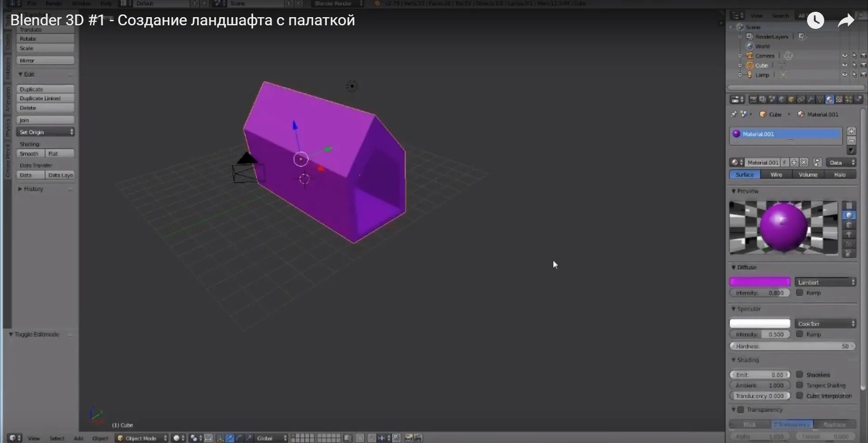
Task: Open the Set Origin dropdown
Action: point(45,132)
